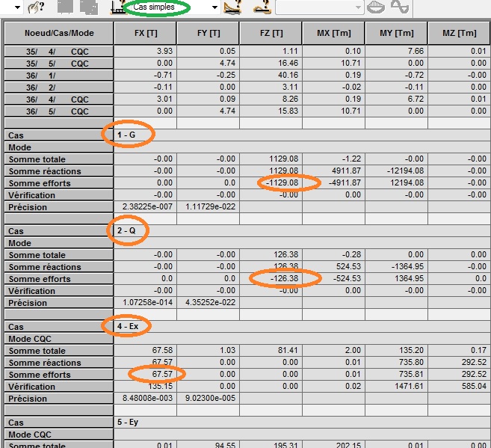Click the cell reading 2 - Q

coord(126,230)
